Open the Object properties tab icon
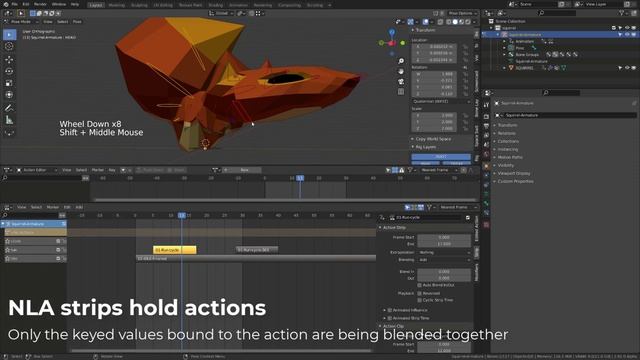Image resolution: width=640 pixels, height=360 pixels. (486, 166)
